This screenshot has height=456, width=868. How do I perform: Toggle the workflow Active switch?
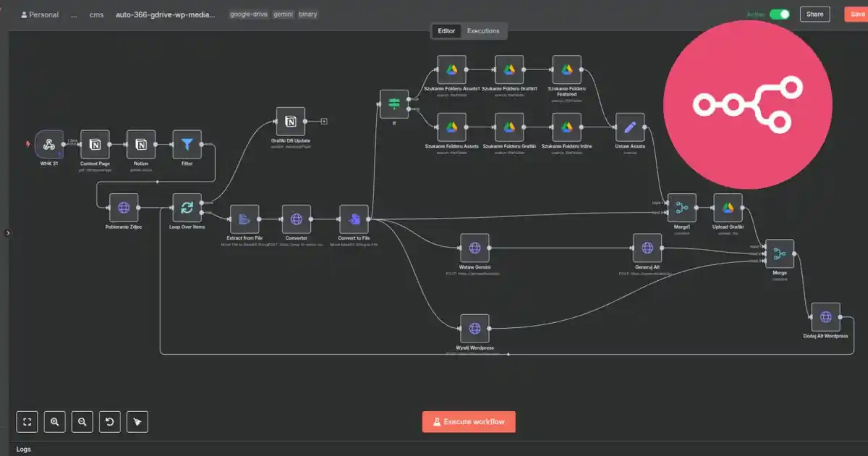pyautogui.click(x=779, y=14)
